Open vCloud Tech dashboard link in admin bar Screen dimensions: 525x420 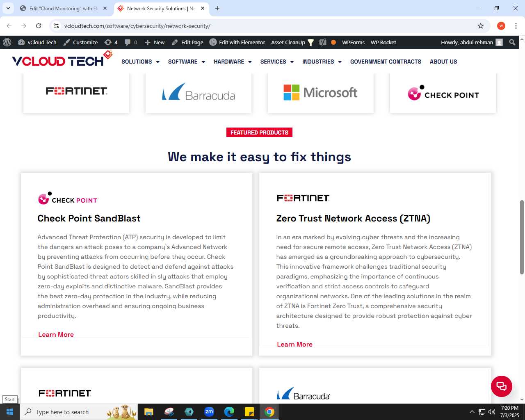point(37,42)
